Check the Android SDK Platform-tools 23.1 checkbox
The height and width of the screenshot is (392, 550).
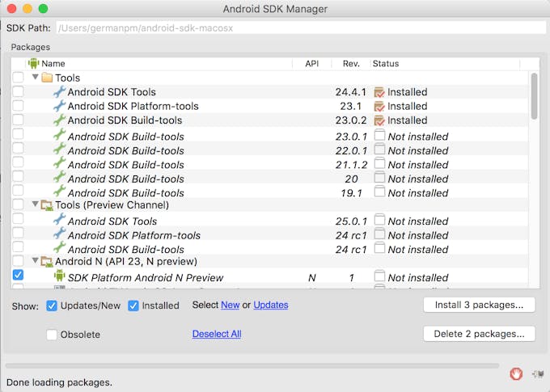(18, 106)
